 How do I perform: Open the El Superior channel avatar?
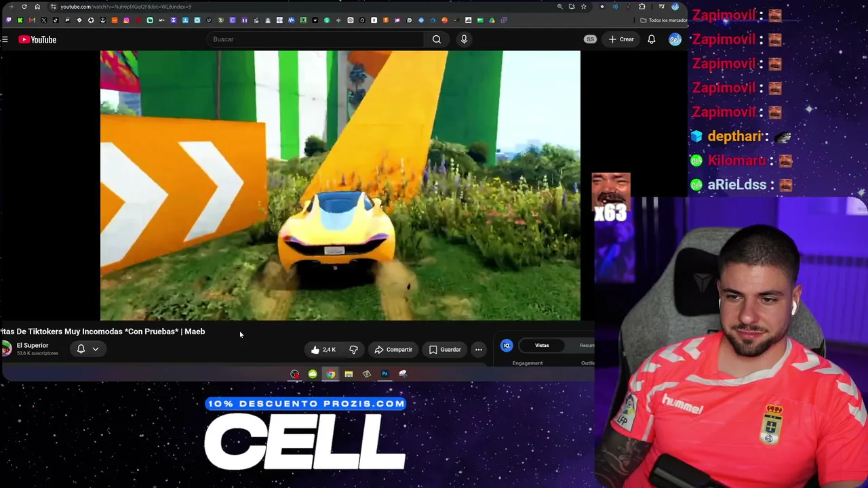(6, 348)
